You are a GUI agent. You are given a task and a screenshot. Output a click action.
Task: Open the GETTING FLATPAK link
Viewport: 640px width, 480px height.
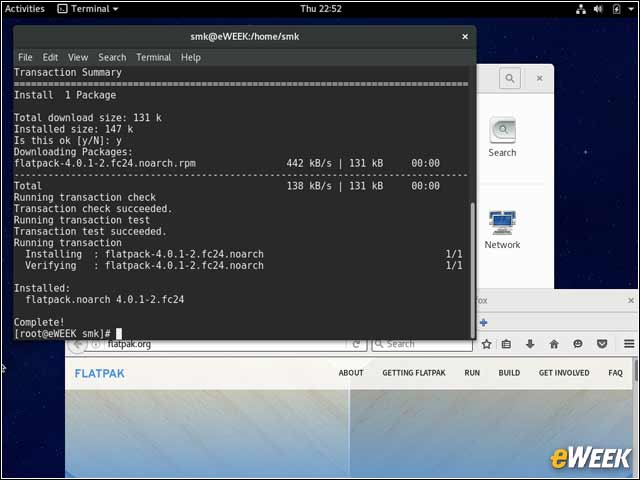click(414, 373)
